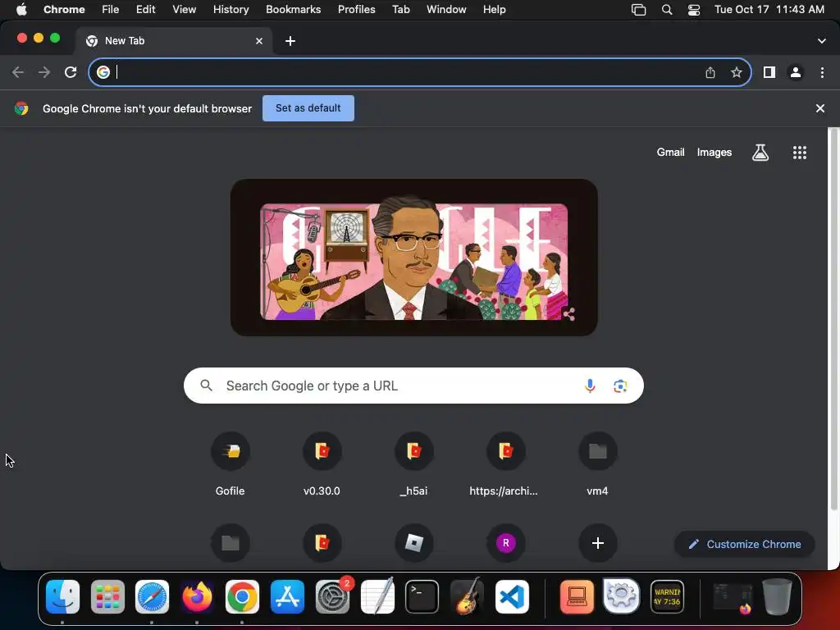Screen dimensions: 840x630
Task: Open the share icon in the address bar
Action: (x=710, y=72)
